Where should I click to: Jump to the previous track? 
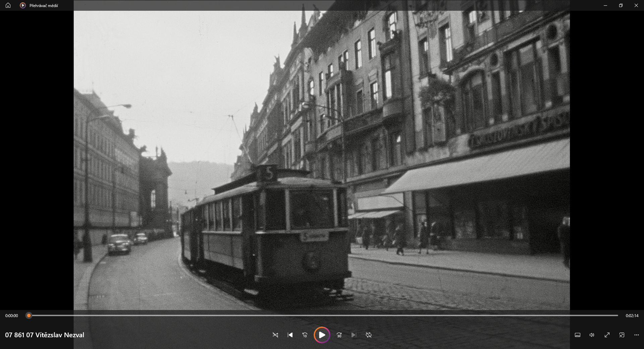[290, 335]
